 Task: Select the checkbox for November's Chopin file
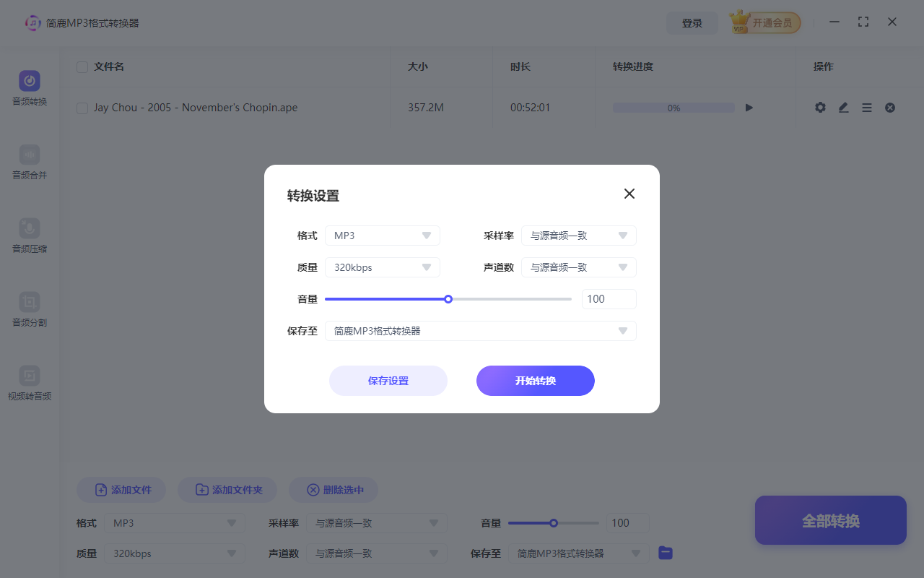point(82,107)
